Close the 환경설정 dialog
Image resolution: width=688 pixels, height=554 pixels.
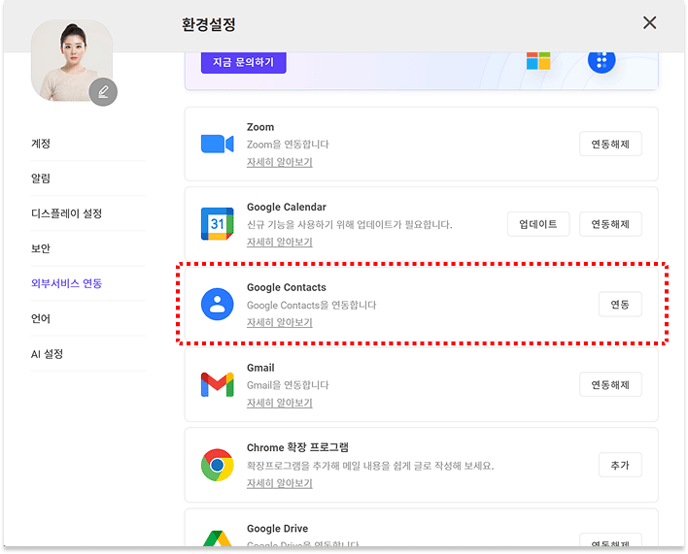[650, 23]
